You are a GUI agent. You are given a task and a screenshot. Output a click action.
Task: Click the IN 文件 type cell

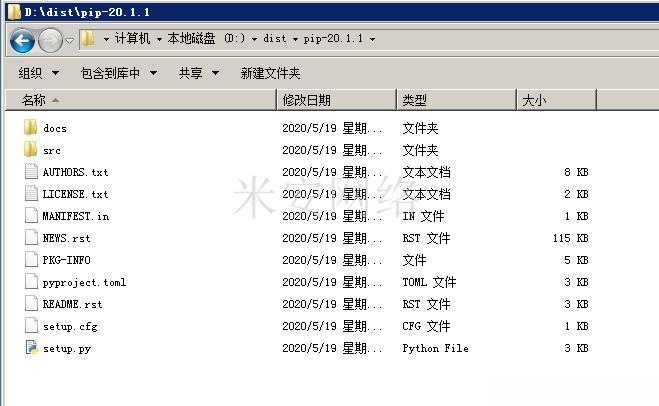pyautogui.click(x=423, y=216)
